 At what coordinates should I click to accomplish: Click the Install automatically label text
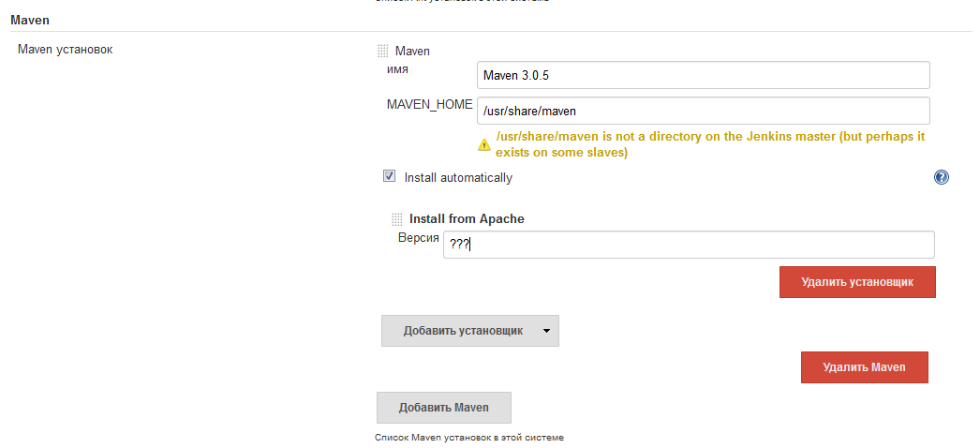[x=458, y=177]
